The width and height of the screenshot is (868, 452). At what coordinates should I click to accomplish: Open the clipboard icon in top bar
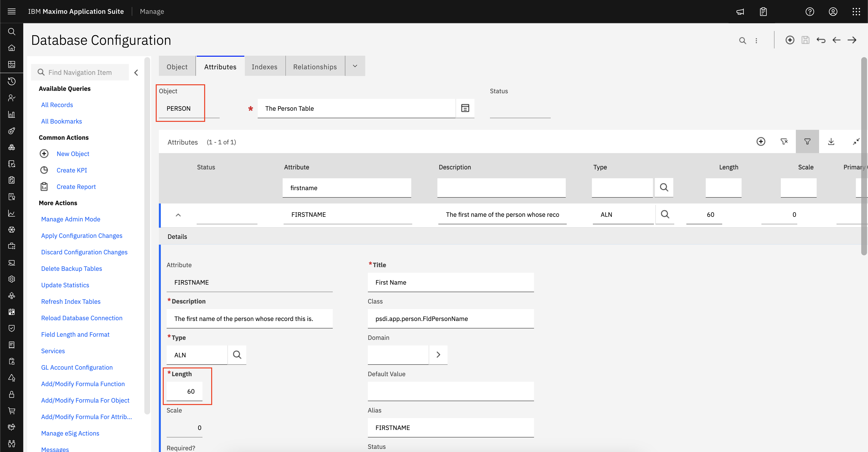(763, 12)
